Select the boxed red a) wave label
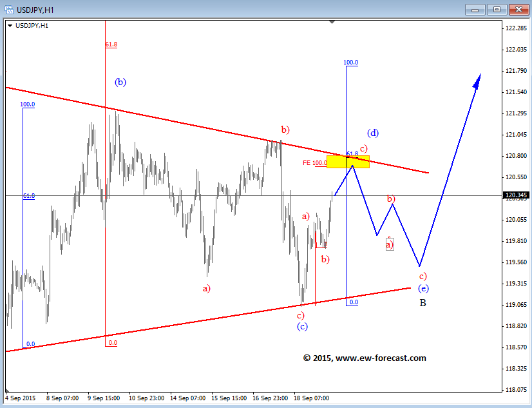 coord(389,244)
